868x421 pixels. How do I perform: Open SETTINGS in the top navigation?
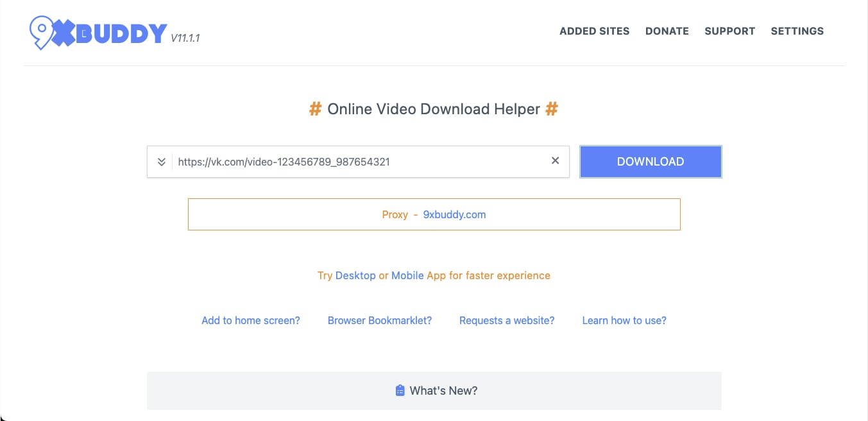797,31
